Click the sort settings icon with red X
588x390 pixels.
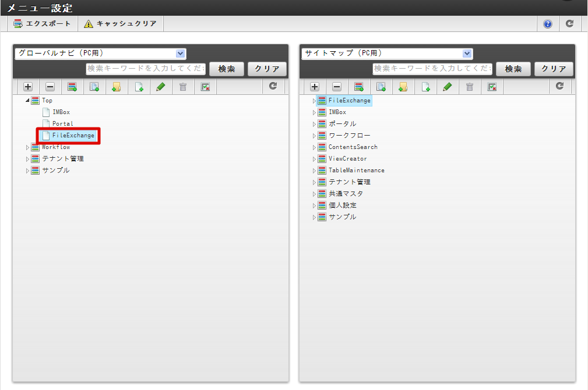coord(205,86)
